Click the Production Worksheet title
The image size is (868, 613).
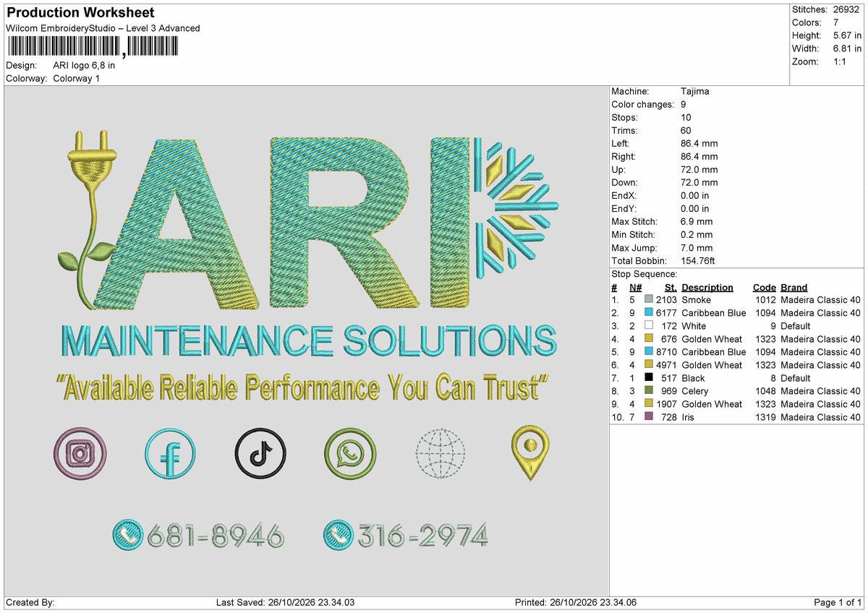[80, 13]
